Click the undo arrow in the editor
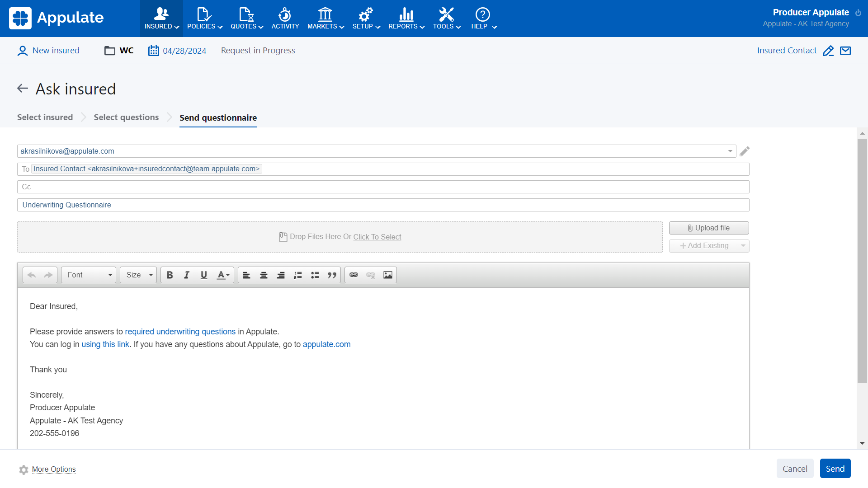Viewport: 868px width, 488px height. (32, 275)
